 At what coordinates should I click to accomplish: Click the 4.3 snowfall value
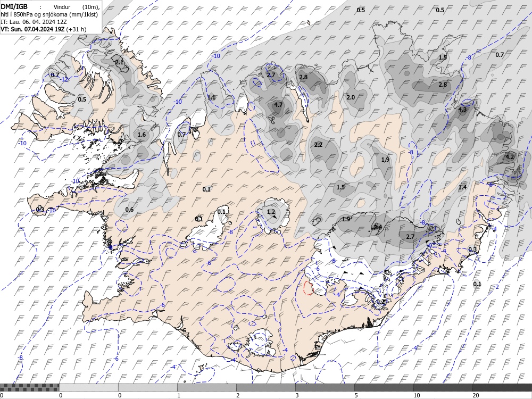tap(462, 110)
